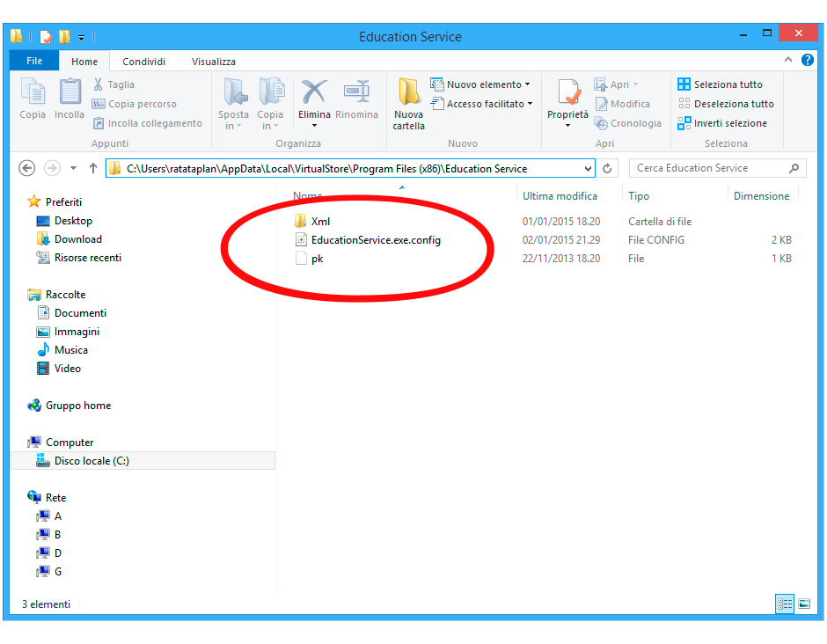Open the Sposta in menu
The image size is (827, 644).
click(233, 104)
